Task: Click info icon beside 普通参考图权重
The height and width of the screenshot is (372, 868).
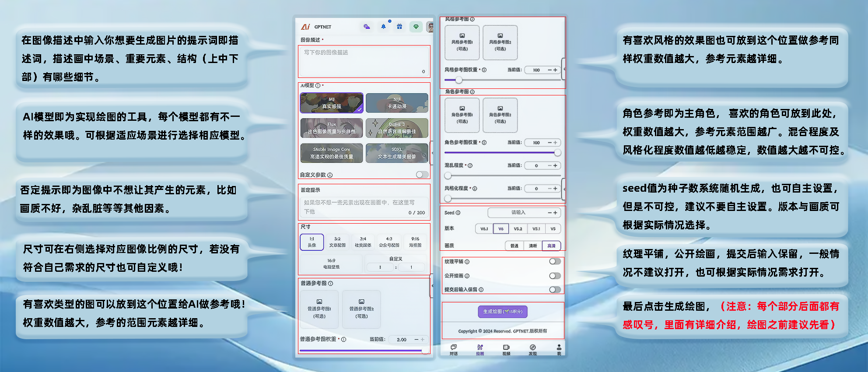Action: click(x=344, y=339)
